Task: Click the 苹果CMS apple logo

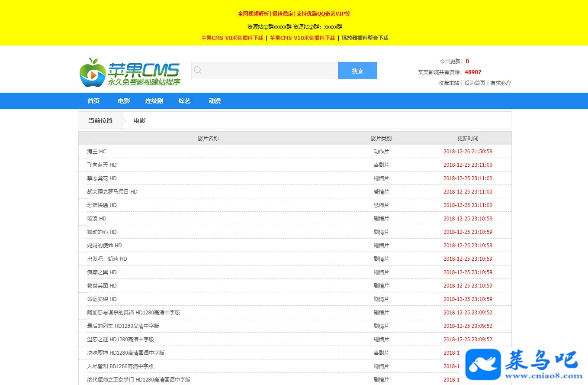Action: click(130, 72)
